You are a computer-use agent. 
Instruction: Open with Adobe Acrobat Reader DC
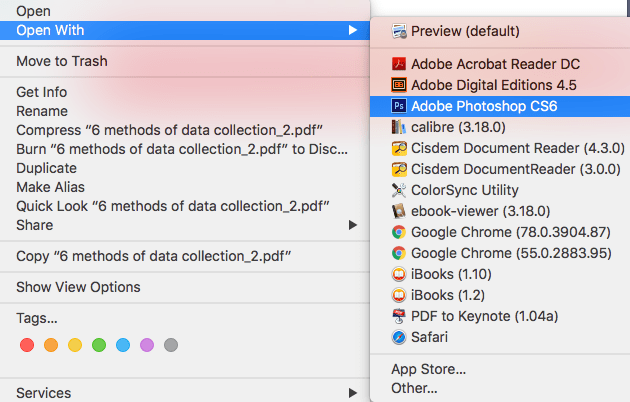pos(500,64)
